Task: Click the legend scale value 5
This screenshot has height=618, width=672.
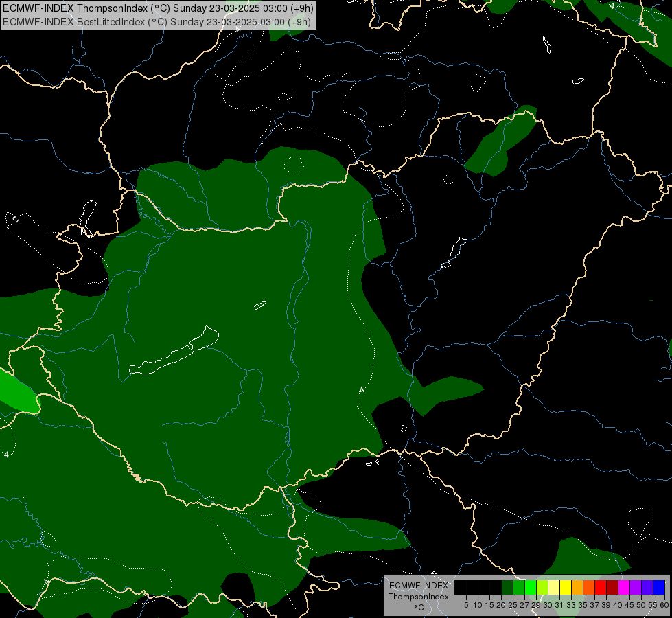Action: point(466,605)
